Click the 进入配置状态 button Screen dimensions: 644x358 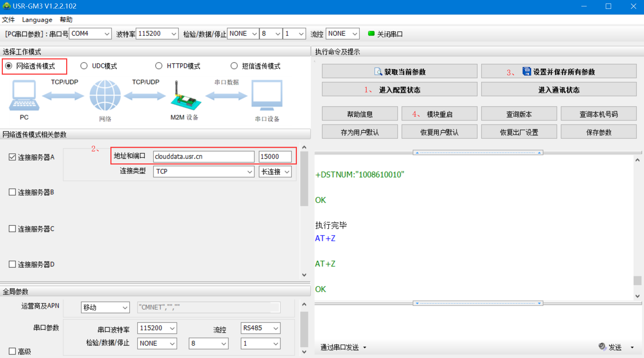pyautogui.click(x=399, y=90)
